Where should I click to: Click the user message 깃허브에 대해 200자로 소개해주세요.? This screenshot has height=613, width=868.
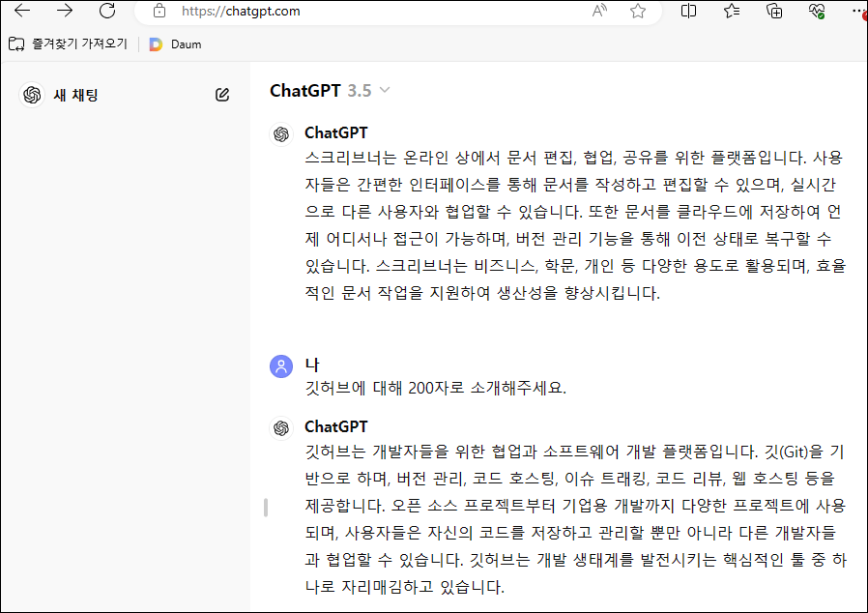435,387
